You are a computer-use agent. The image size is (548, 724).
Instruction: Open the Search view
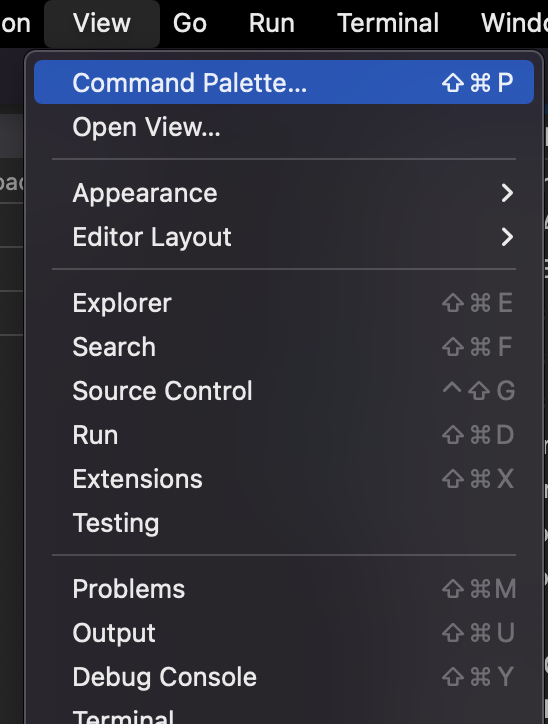[x=283, y=347]
